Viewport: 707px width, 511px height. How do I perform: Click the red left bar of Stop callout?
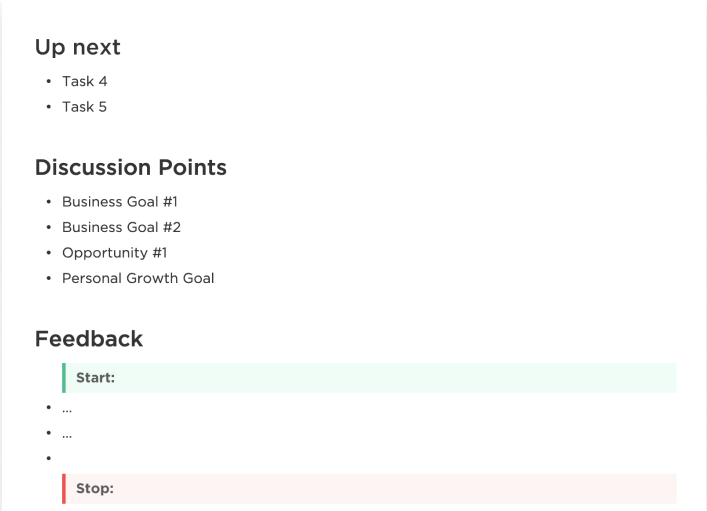(x=64, y=489)
